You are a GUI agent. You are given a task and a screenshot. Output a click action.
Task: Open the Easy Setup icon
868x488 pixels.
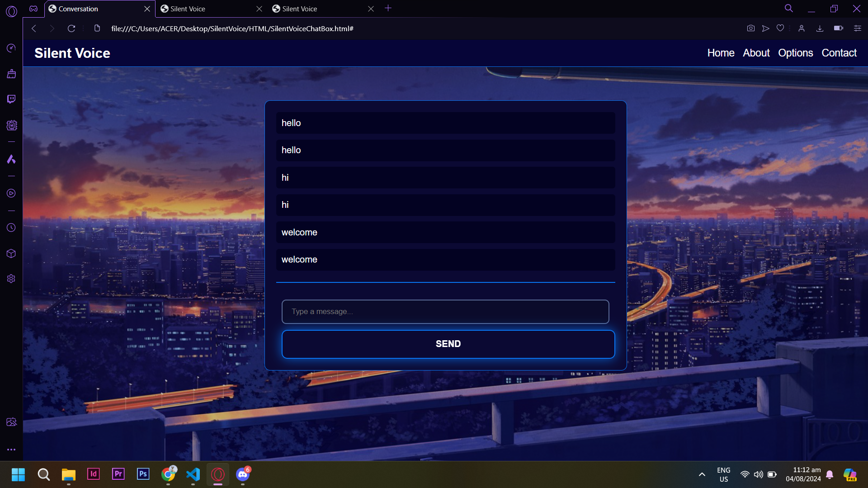coord(857,28)
